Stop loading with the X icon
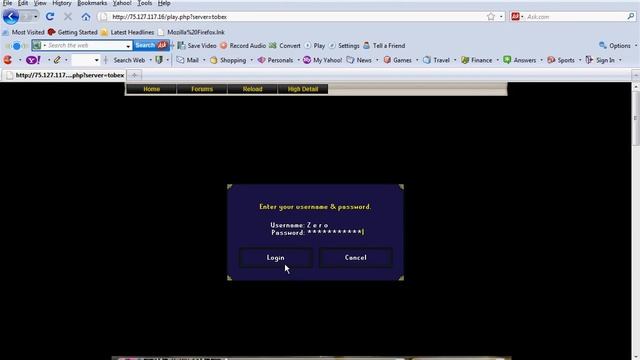 (68, 17)
